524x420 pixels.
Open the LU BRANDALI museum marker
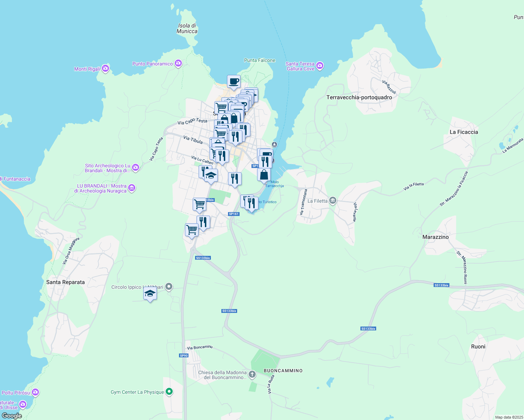coord(131,188)
